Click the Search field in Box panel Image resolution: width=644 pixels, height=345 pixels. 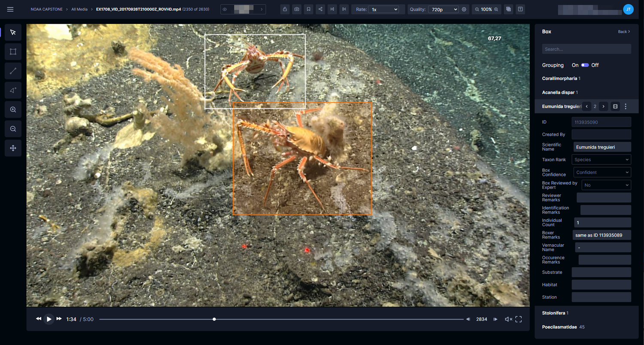[586, 49]
